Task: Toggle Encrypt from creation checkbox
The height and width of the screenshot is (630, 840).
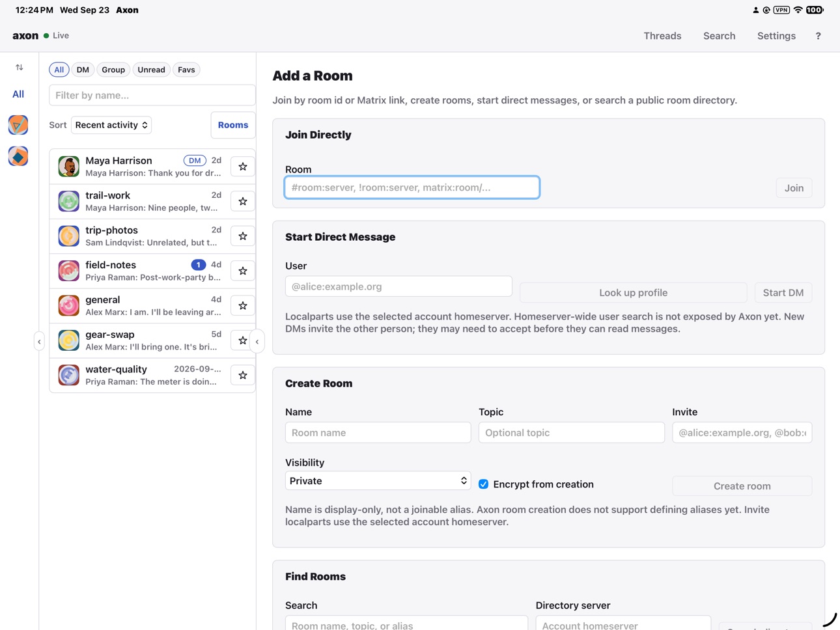Action: (483, 484)
